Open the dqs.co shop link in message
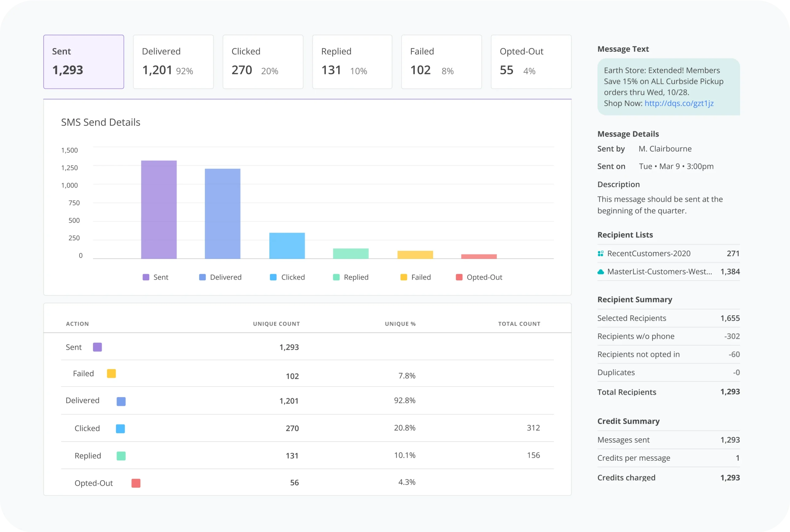790x532 pixels. click(679, 103)
